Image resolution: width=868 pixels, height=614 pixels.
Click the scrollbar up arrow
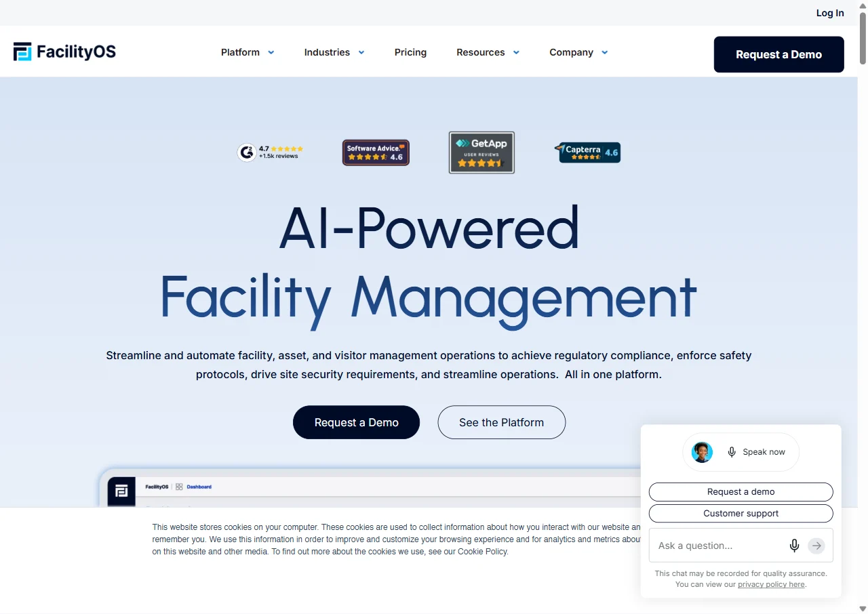click(x=863, y=5)
